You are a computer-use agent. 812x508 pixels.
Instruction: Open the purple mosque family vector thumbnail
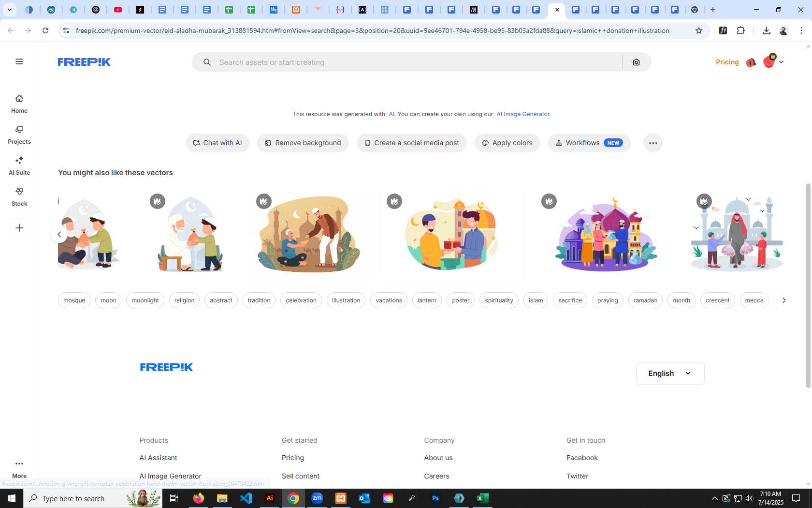(x=606, y=234)
